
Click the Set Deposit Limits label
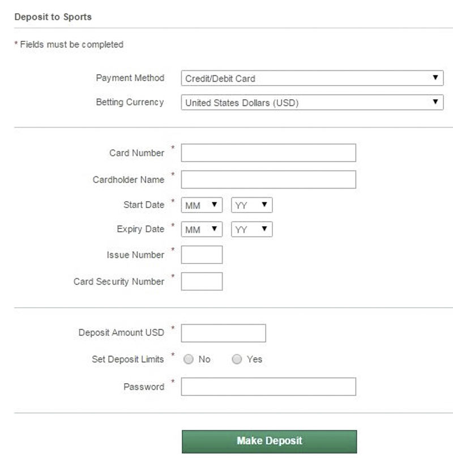tap(127, 359)
